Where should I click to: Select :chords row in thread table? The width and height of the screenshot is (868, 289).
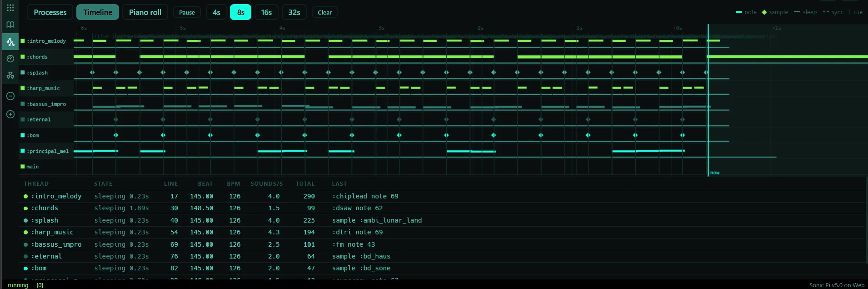443,208
